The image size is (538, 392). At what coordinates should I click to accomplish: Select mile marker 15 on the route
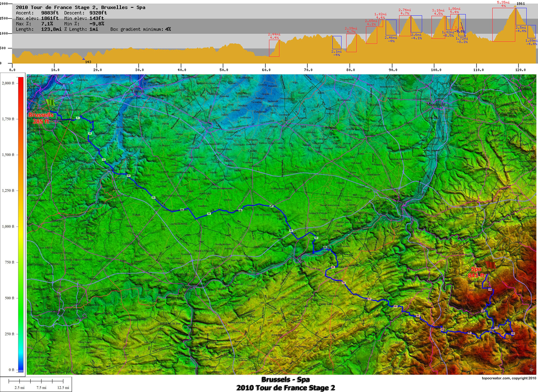(104, 159)
